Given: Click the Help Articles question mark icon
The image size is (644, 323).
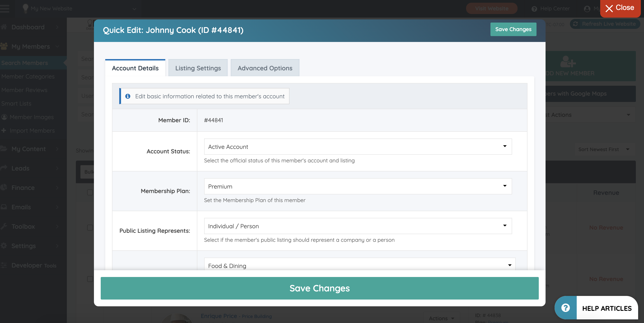Looking at the screenshot, I should tap(565, 308).
